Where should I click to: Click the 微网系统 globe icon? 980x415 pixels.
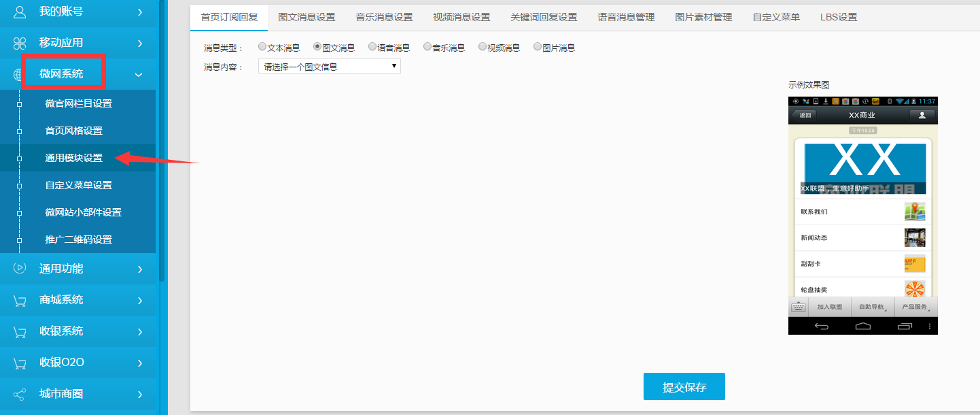pyautogui.click(x=20, y=74)
